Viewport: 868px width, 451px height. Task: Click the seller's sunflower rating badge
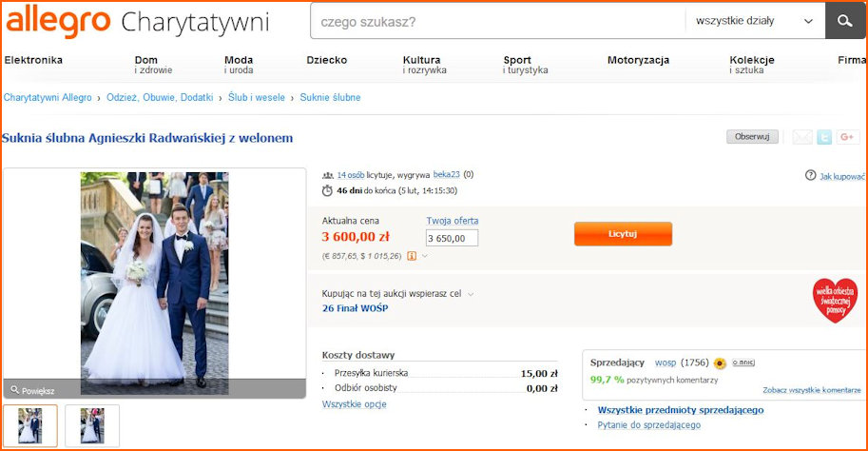(x=720, y=363)
